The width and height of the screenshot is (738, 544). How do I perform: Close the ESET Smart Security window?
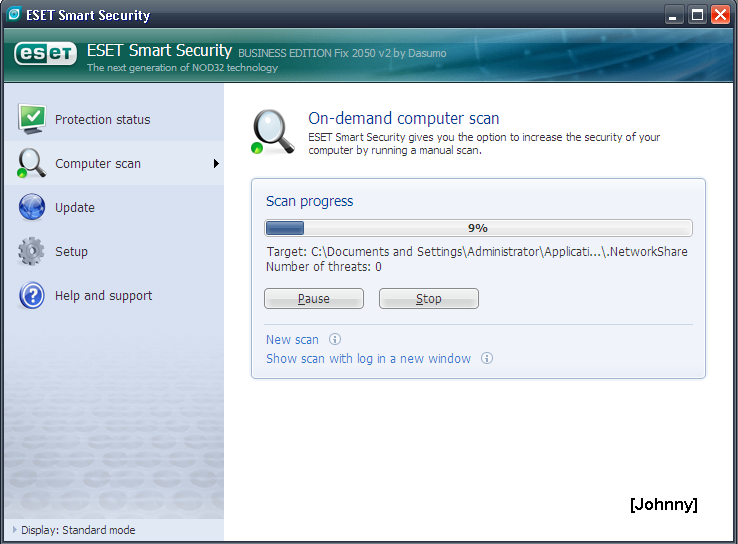(x=721, y=15)
